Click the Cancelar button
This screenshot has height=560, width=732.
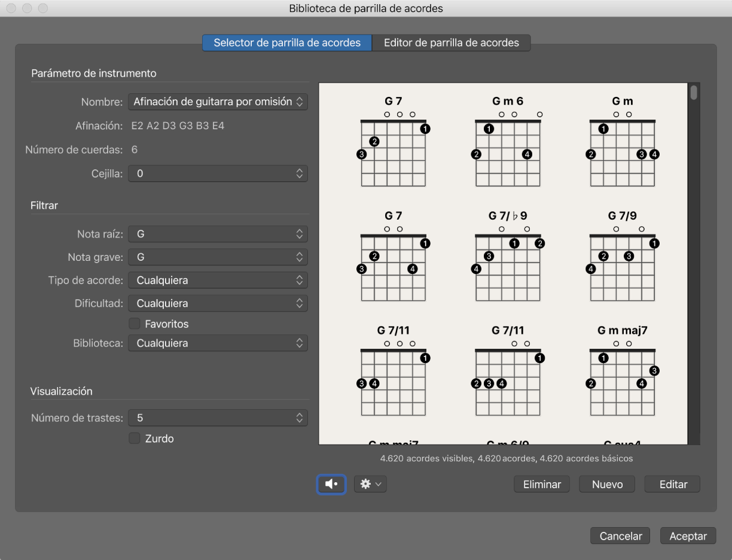(621, 536)
